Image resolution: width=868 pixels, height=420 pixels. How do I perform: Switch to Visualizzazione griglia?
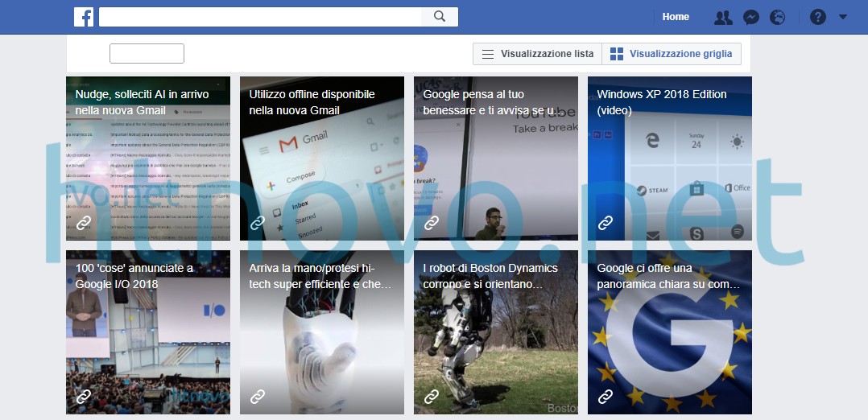point(671,54)
